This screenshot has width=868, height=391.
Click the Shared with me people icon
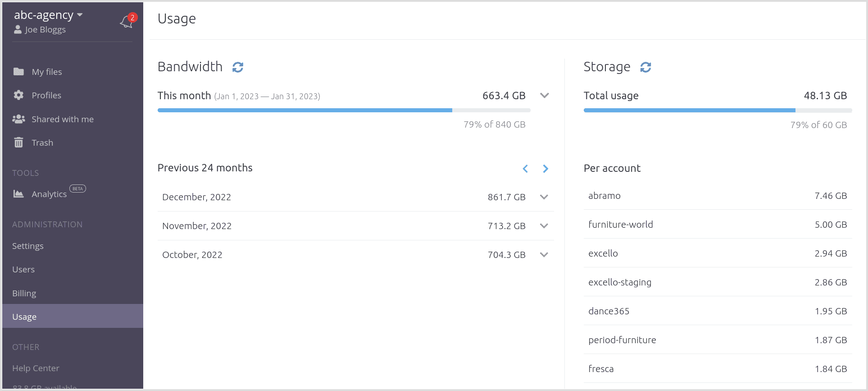18,119
